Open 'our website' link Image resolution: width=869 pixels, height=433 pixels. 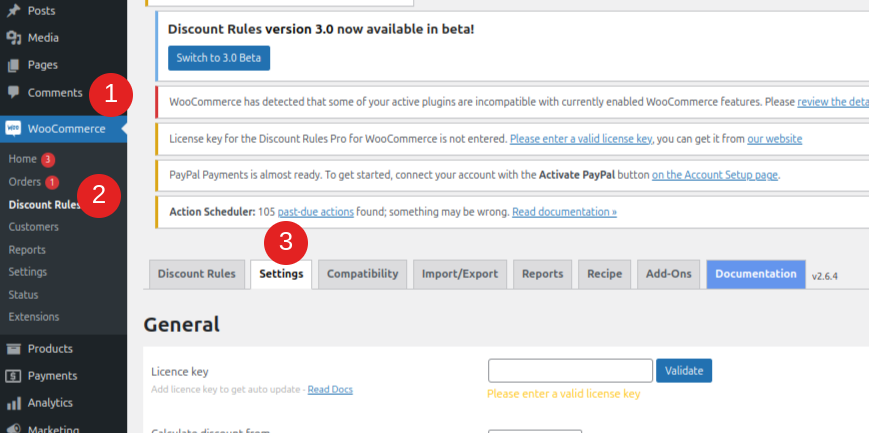(775, 139)
